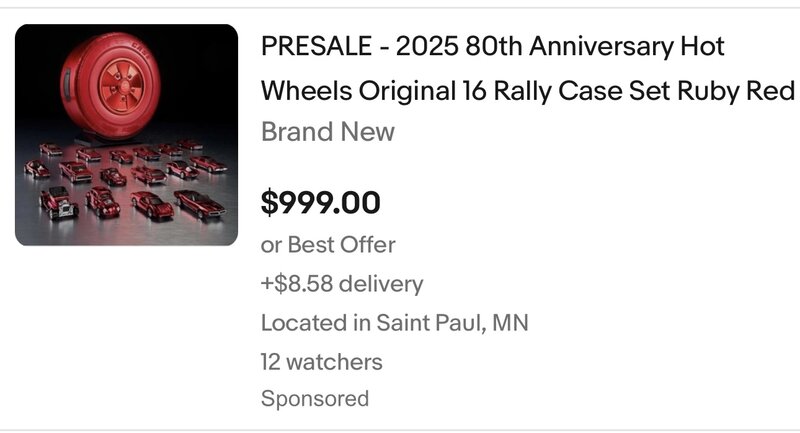Click the "Sponsored" label
800x433 pixels.
pyautogui.click(x=314, y=399)
